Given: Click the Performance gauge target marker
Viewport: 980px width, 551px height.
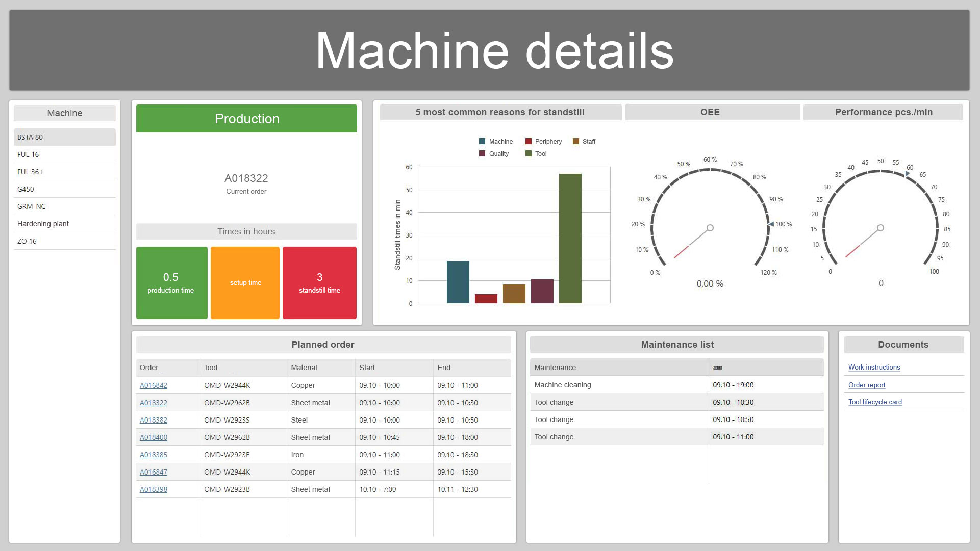Looking at the screenshot, I should click(x=907, y=174).
